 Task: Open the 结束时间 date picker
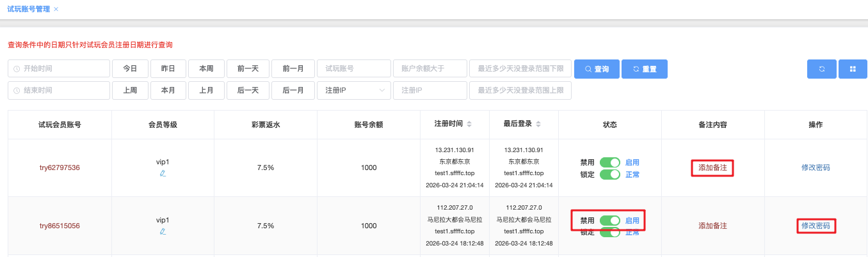59,91
